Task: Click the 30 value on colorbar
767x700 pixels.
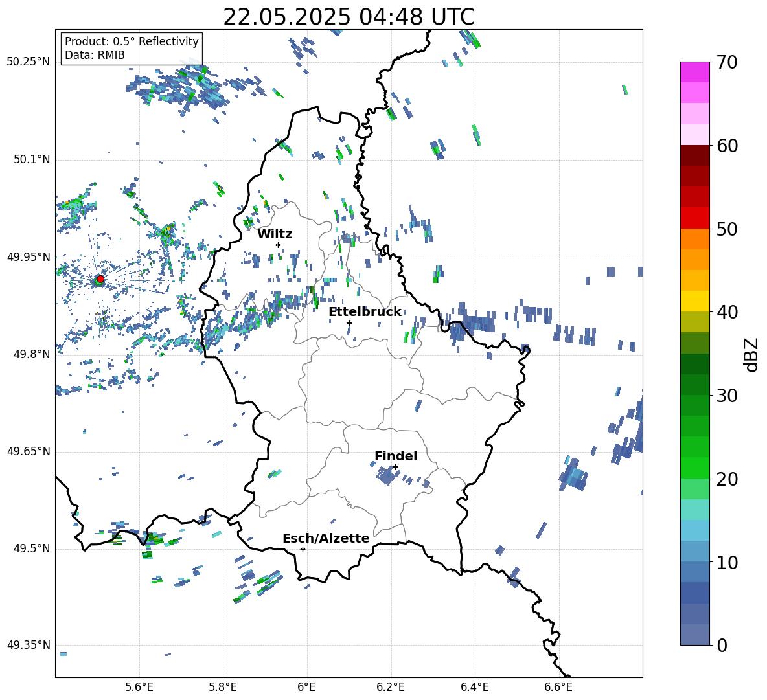Action: point(727,396)
